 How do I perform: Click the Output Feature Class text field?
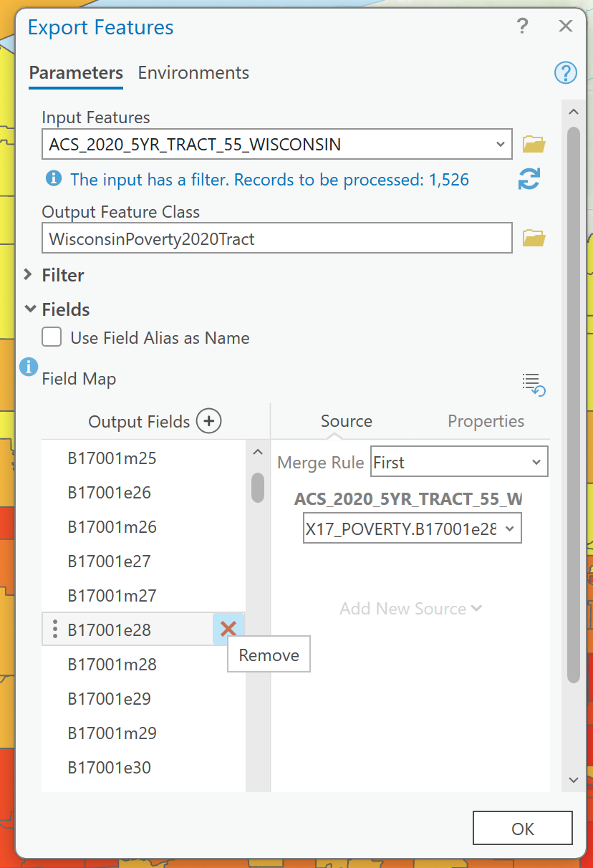point(276,238)
